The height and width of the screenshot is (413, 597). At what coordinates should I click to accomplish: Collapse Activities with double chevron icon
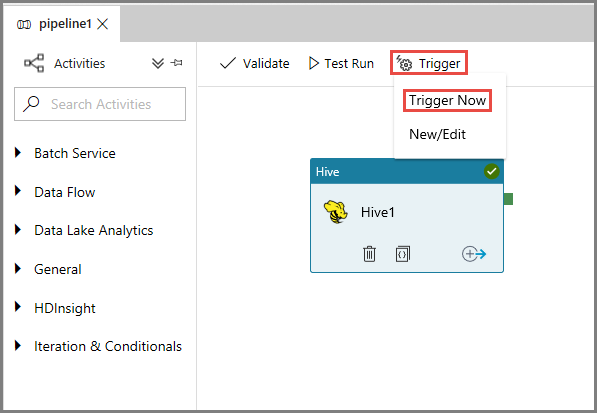[158, 63]
